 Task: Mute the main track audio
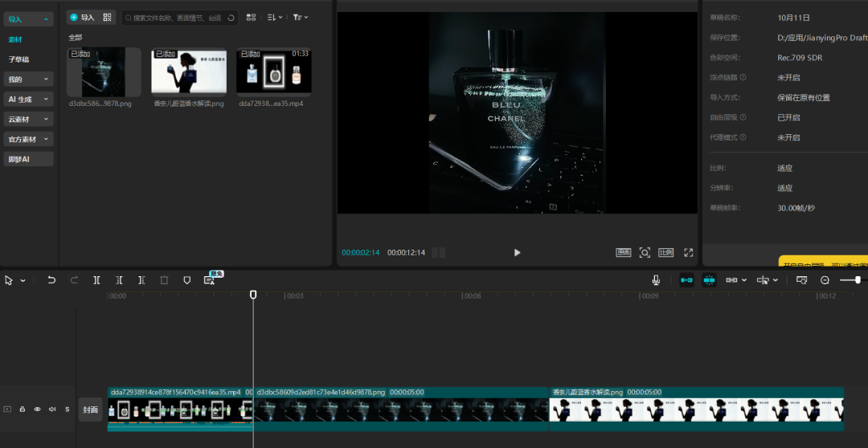point(52,409)
